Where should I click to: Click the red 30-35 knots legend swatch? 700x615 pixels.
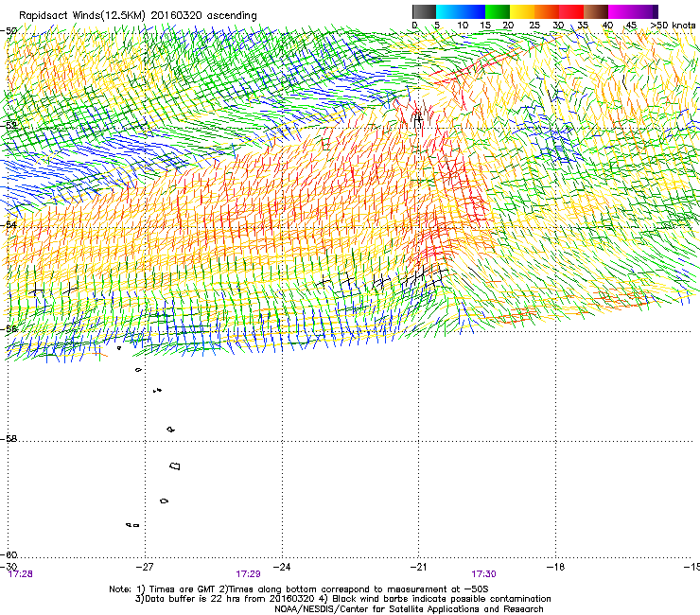pos(571,11)
